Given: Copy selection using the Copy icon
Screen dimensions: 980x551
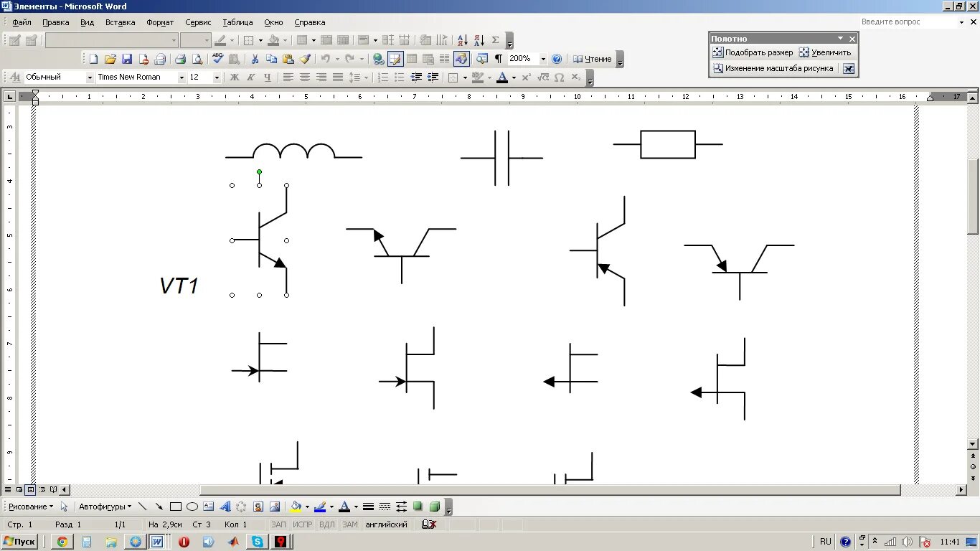Looking at the screenshot, I should click(x=271, y=60).
